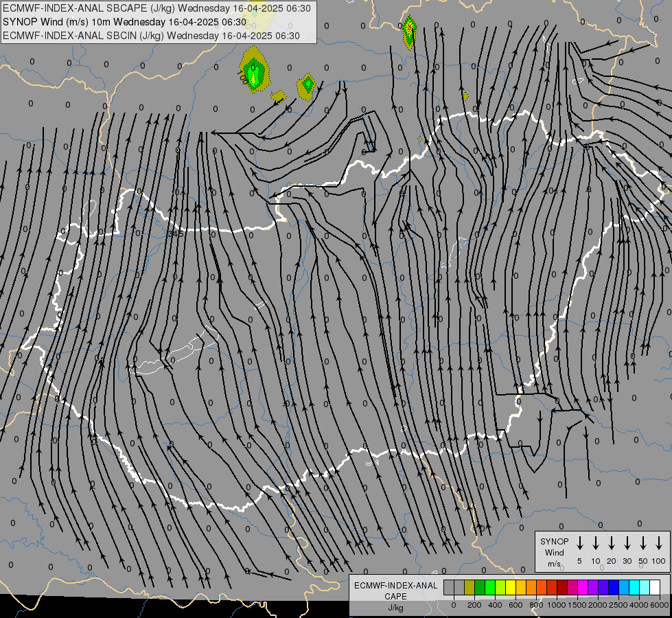Image resolution: width=672 pixels, height=618 pixels.
Task: Select the white swatch at 6000 J/kg
Action: [x=656, y=588]
